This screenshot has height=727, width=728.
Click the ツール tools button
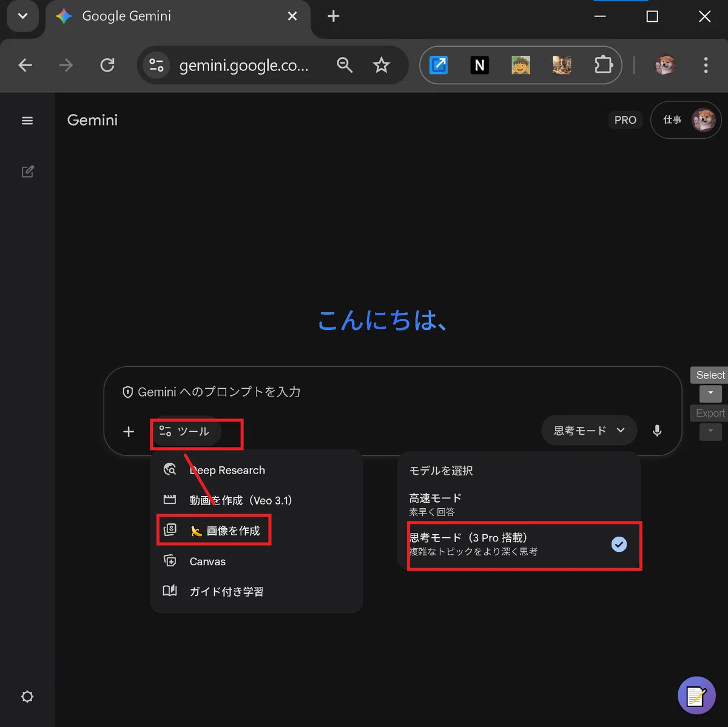coord(186,431)
